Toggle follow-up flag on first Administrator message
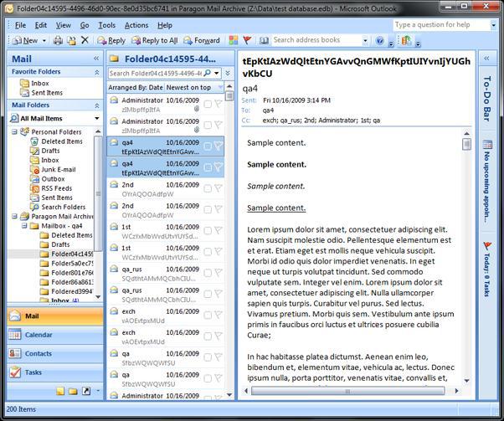Viewport: 504px width, 421px height. (219, 104)
